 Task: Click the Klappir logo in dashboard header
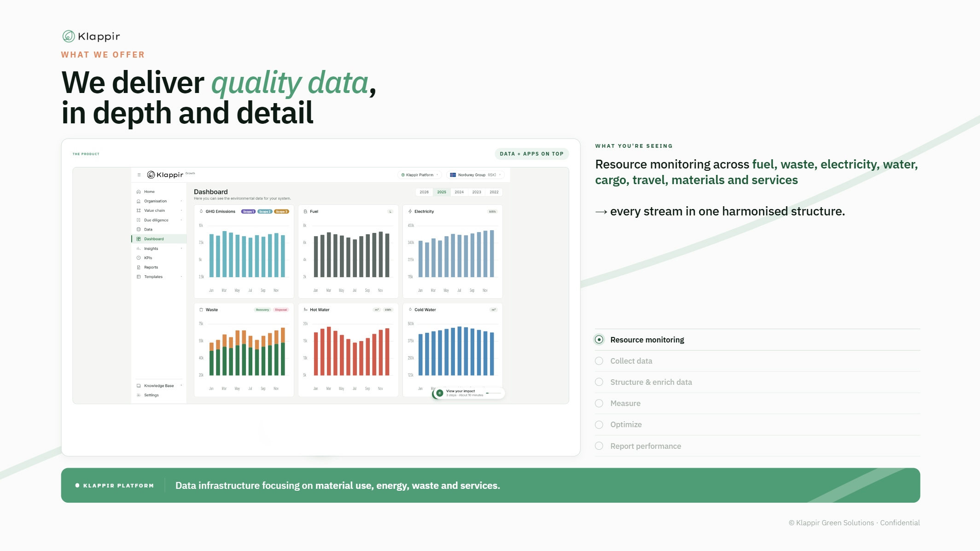click(165, 175)
